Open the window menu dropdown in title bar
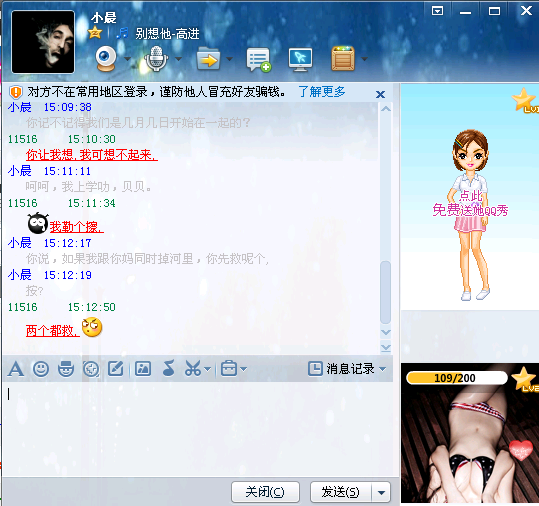This screenshot has width=539, height=506. tap(437, 11)
